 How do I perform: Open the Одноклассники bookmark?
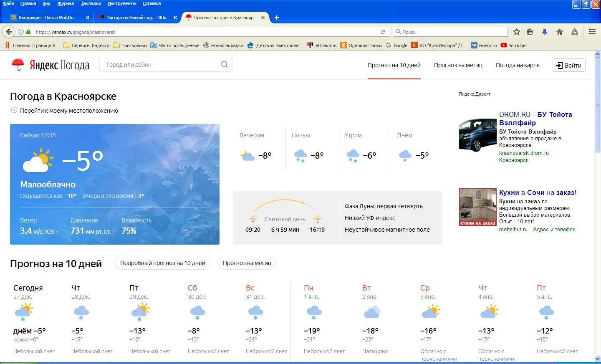pos(361,45)
